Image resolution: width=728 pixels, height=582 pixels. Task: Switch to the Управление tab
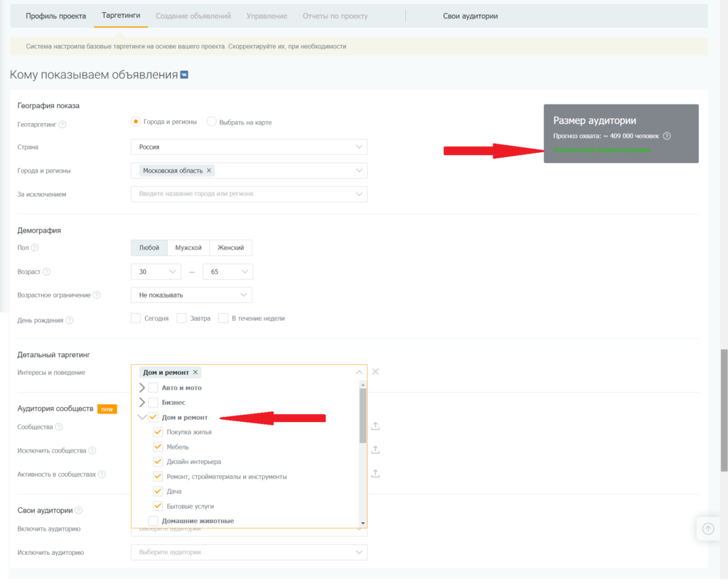267,16
